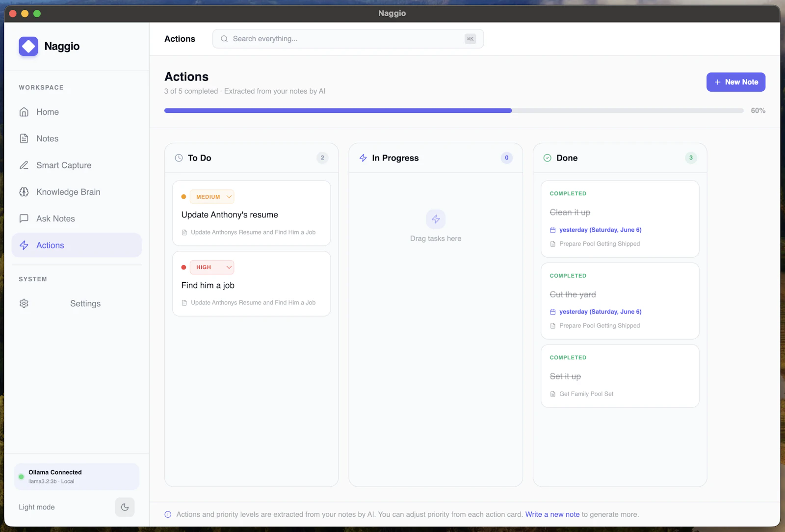Click the green Ollama connection status dot
785x532 pixels.
pyautogui.click(x=21, y=477)
